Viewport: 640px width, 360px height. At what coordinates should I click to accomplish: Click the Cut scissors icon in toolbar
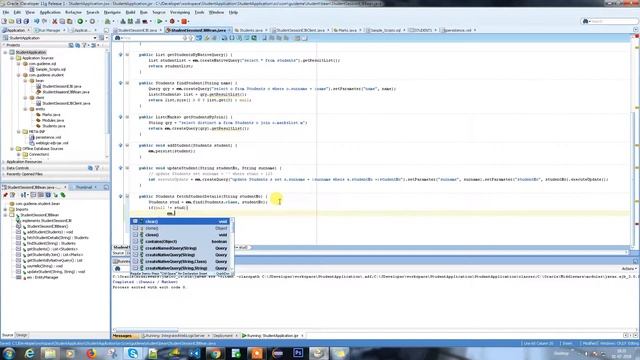point(54,21)
